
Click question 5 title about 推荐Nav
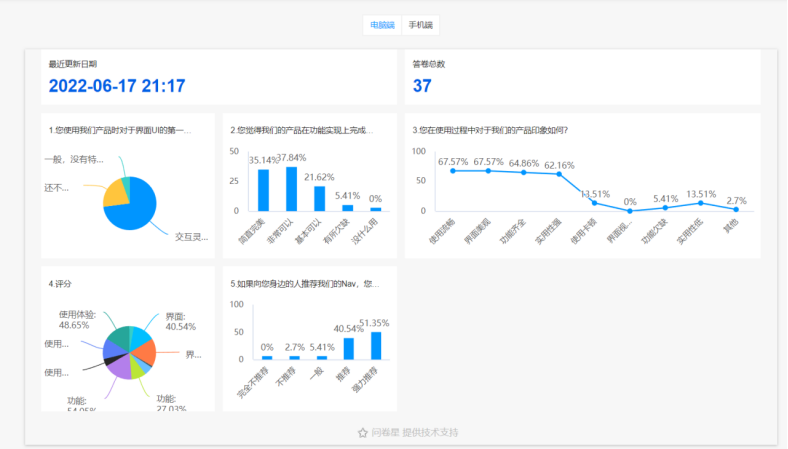(x=305, y=284)
